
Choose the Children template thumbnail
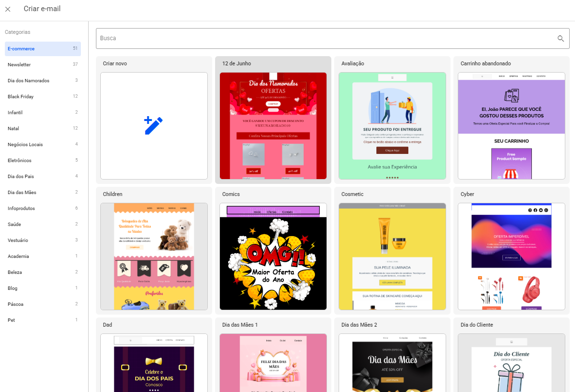pyautogui.click(x=154, y=256)
